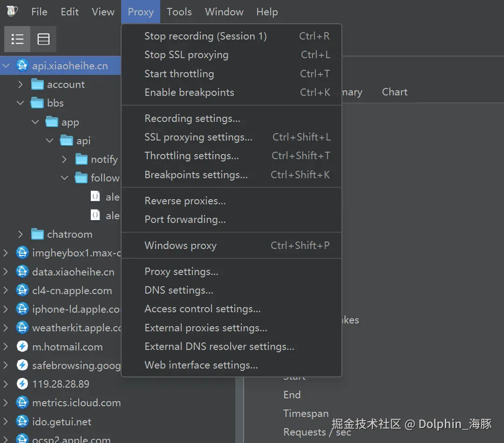Collapse the bbs folder
Image resolution: width=504 pixels, height=443 pixels.
pyautogui.click(x=20, y=103)
